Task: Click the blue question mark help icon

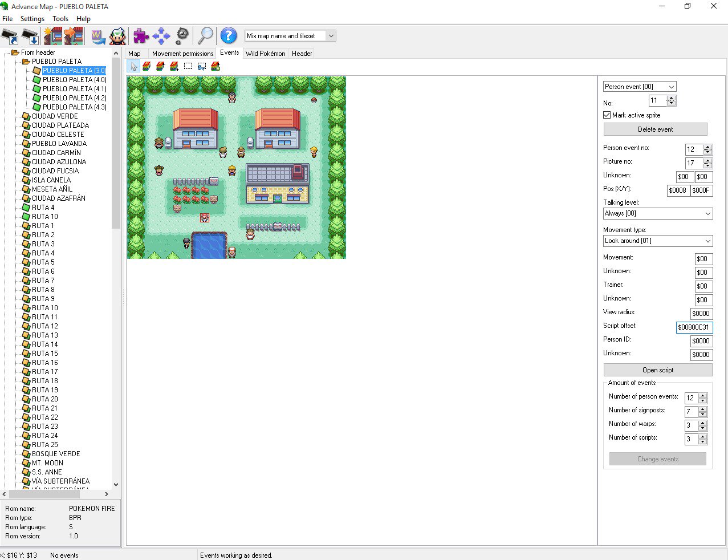Action: tap(229, 36)
